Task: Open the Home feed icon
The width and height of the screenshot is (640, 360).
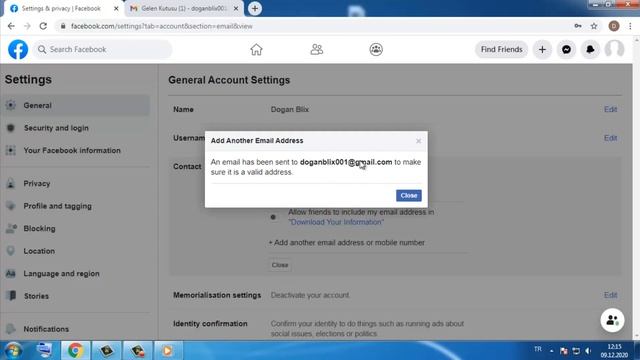Action: (256, 49)
